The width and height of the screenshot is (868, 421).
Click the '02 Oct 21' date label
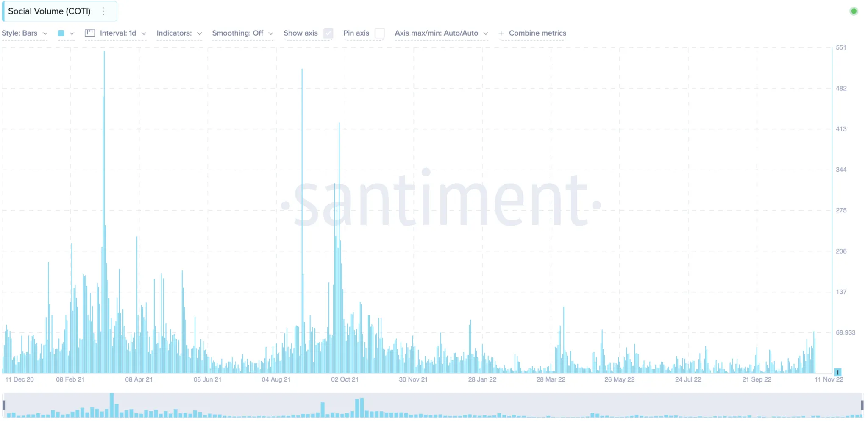click(345, 379)
